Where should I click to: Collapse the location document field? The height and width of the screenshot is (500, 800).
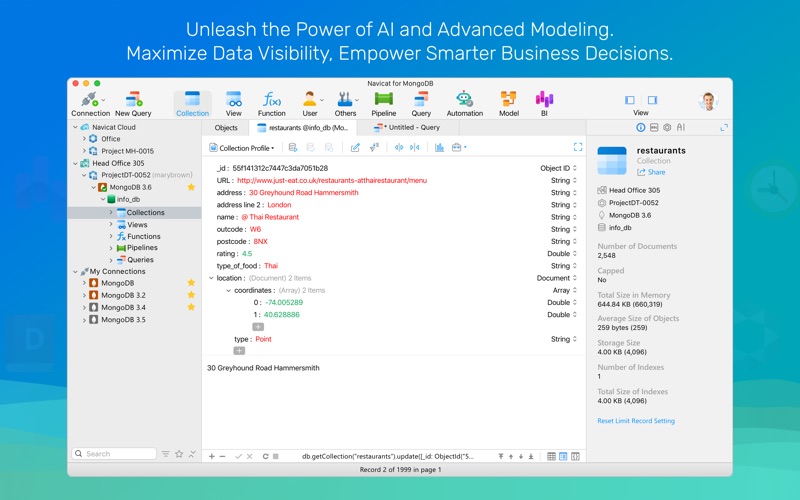tap(211, 278)
